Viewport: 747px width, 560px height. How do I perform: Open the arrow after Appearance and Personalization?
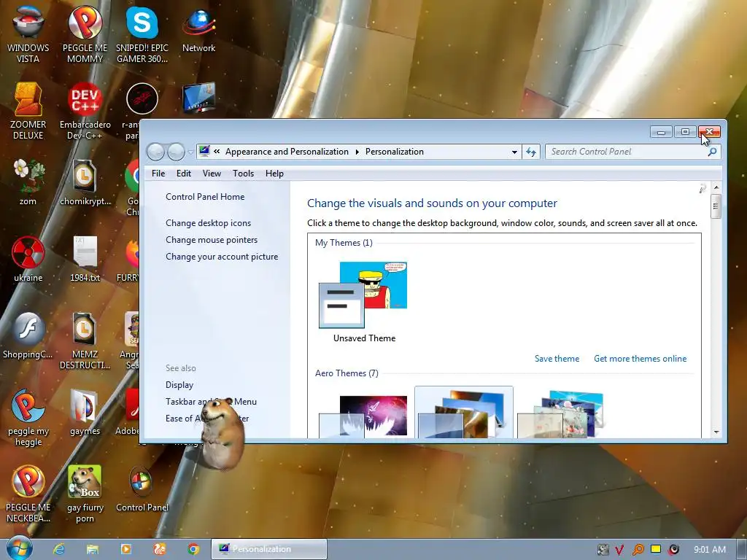tap(357, 152)
